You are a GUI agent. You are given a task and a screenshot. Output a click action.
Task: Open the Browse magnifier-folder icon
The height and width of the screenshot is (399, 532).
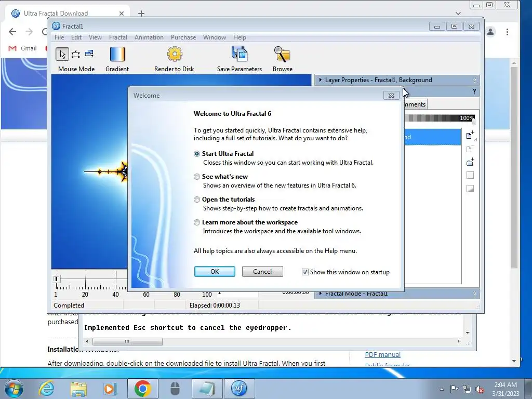point(282,54)
